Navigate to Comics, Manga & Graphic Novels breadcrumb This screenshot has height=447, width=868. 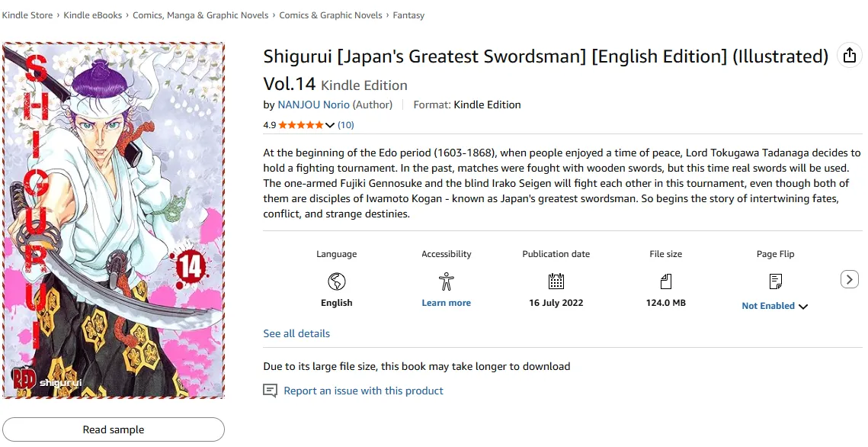tap(200, 15)
